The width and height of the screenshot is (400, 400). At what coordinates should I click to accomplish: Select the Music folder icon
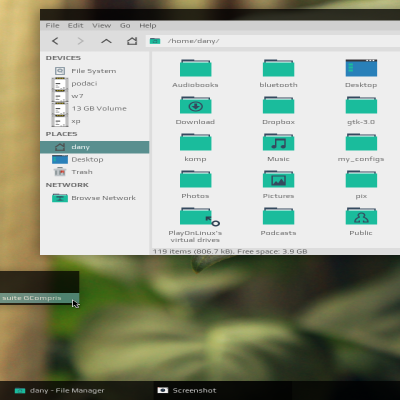click(x=278, y=142)
